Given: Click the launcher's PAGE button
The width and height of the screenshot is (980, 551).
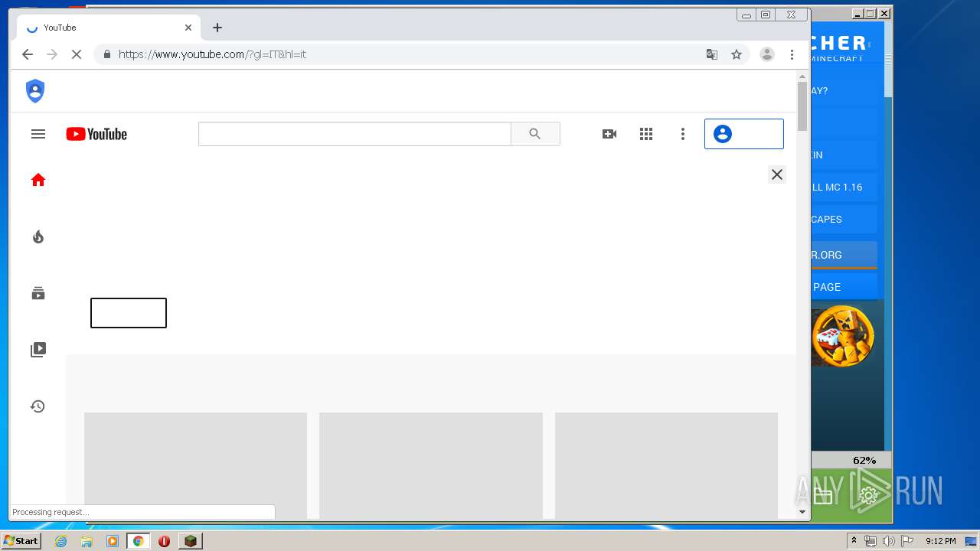Looking at the screenshot, I should pyautogui.click(x=844, y=287).
